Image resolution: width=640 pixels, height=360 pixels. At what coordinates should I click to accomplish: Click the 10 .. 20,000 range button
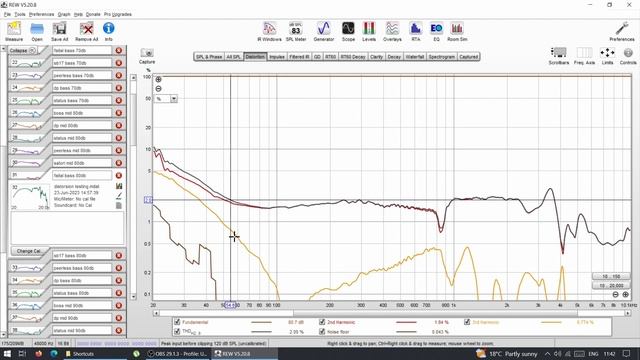611,285
